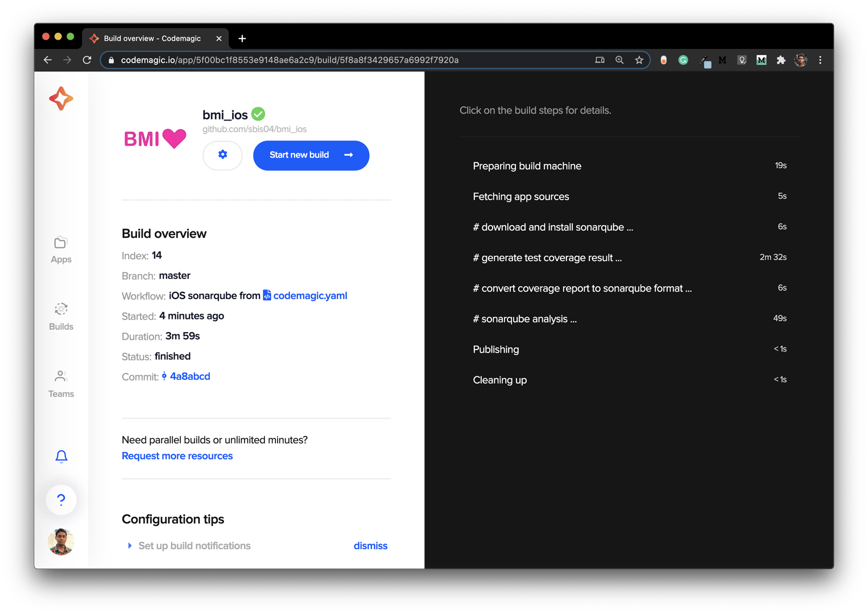This screenshot has width=868, height=614.
Task: Click the Codemagic logo icon
Action: click(61, 98)
